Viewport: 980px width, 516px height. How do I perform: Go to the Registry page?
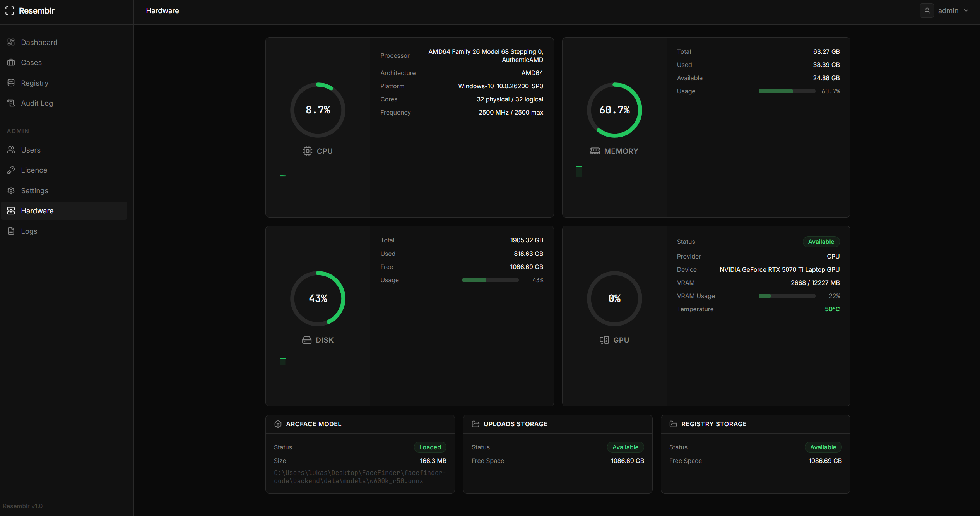coord(34,83)
